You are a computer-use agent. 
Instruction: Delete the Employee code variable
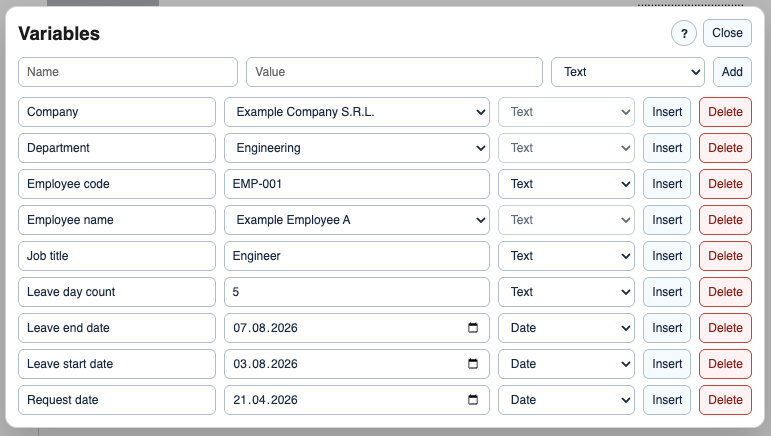725,184
